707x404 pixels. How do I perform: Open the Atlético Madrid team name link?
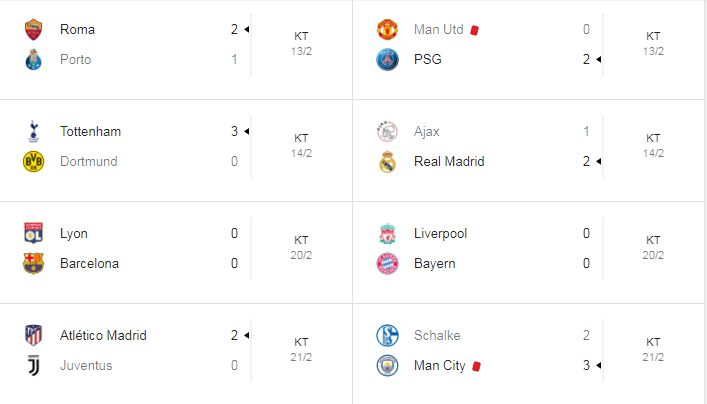[x=103, y=335]
